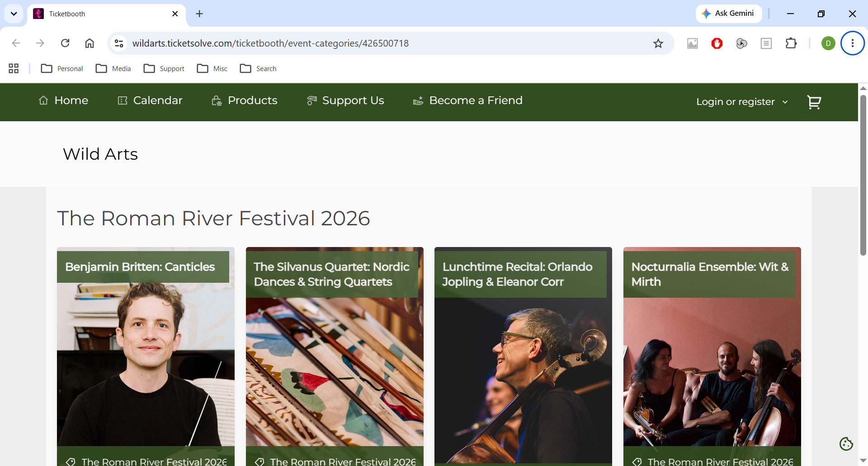The height and width of the screenshot is (466, 868).
Task: Navigate forward in browser history
Action: (40, 43)
